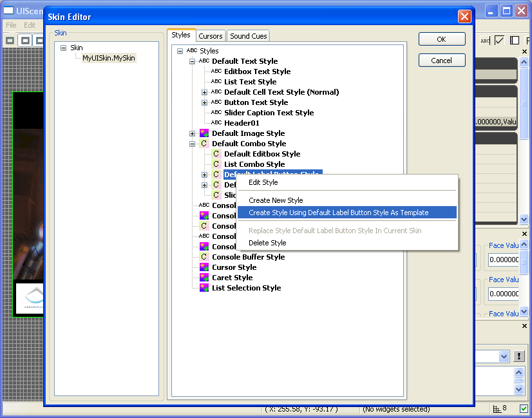This screenshot has width=532, height=418.
Task: Switch to the Cursors tab
Action: tap(211, 36)
